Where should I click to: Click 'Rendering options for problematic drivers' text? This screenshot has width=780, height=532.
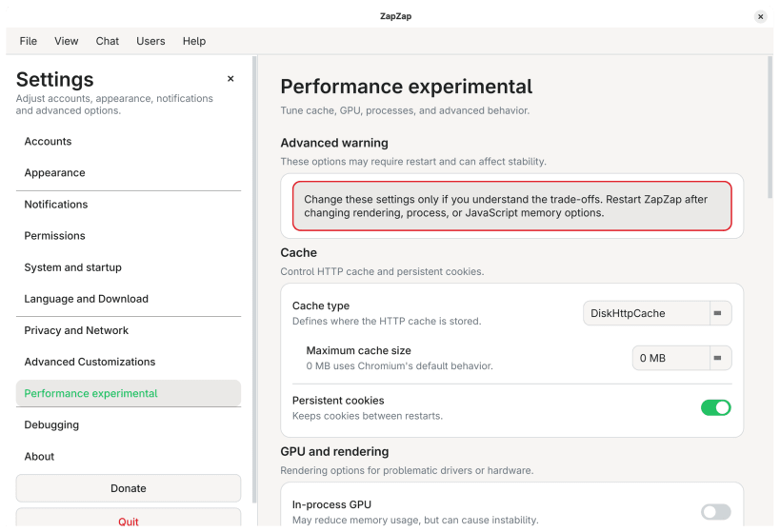pos(407,470)
